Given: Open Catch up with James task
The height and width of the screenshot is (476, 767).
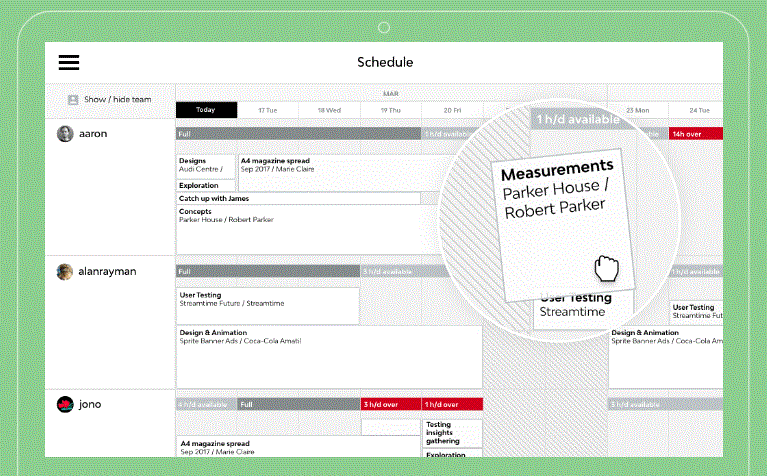Looking at the screenshot, I should point(298,198).
